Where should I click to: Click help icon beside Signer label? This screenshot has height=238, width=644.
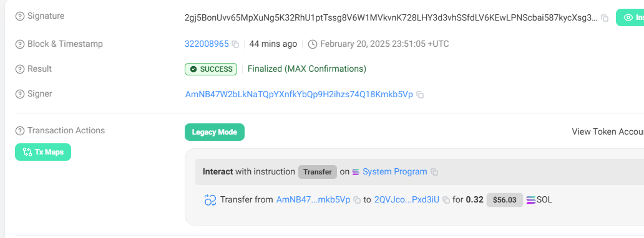pos(20,94)
